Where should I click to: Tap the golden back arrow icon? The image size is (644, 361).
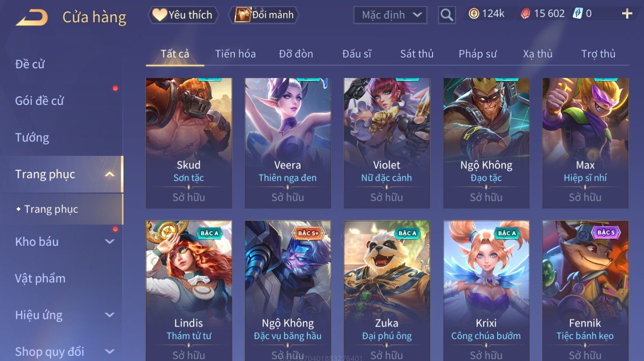(x=32, y=18)
